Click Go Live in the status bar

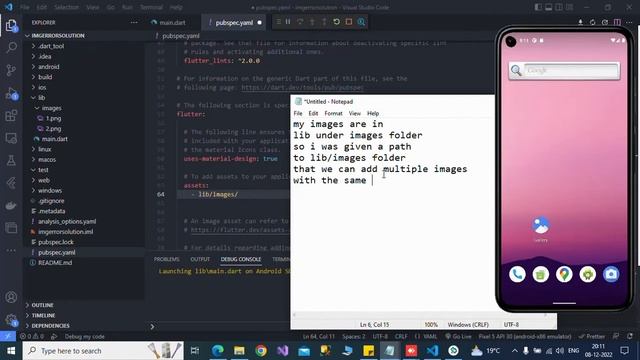[458, 336]
